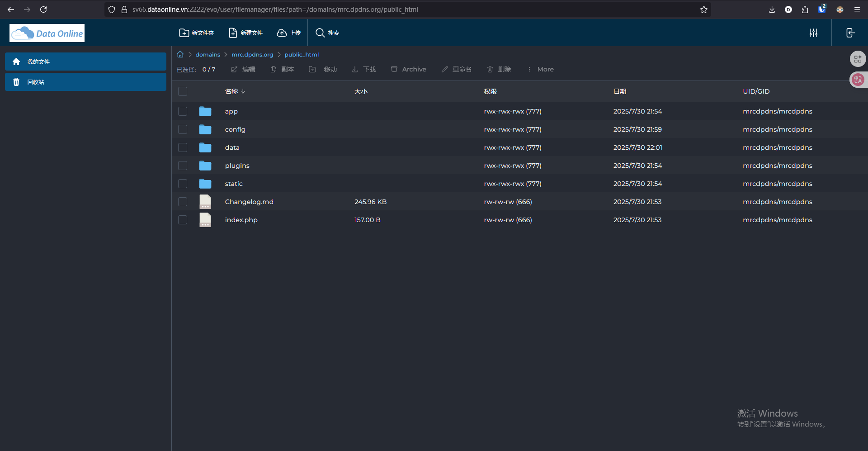Click the browser back arrow
Screen dimensions: 868x451
coord(11,9)
